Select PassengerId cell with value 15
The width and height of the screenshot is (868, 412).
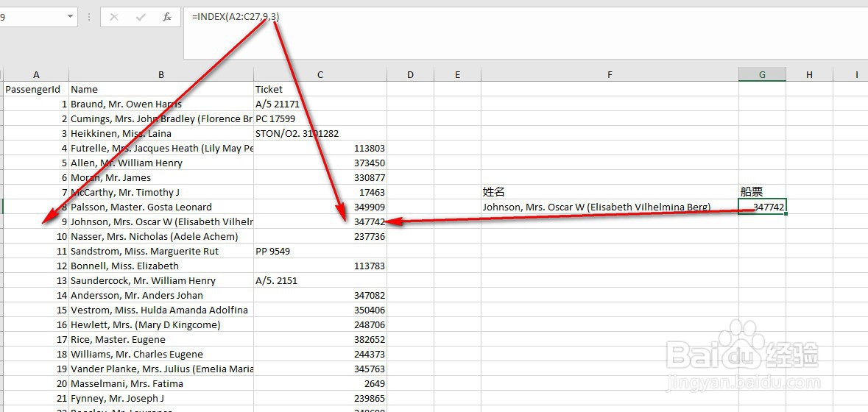(36, 310)
